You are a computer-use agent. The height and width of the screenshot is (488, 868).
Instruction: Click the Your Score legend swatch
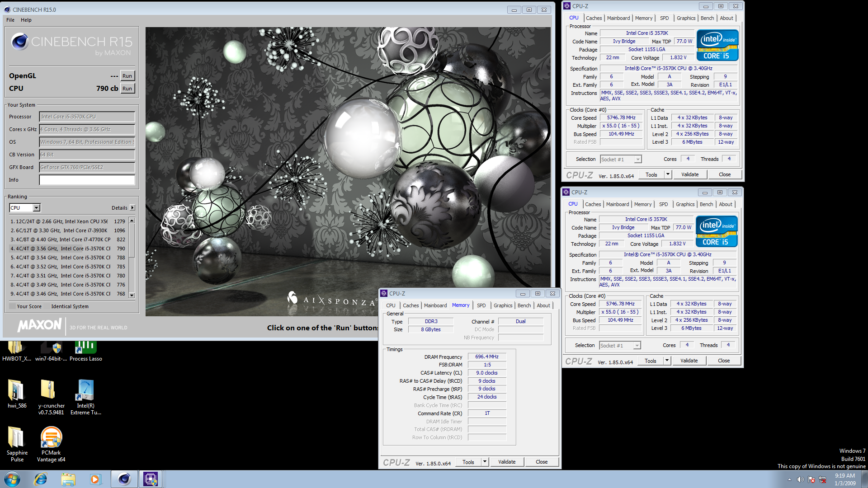point(12,306)
